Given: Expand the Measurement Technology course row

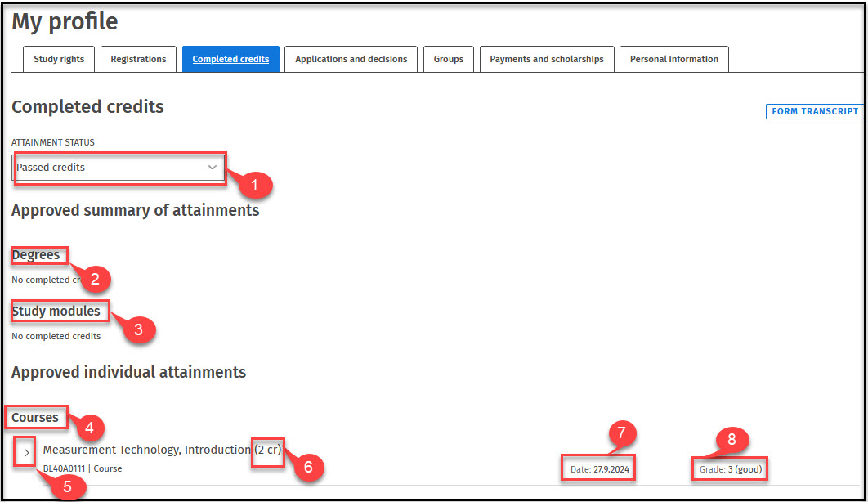Looking at the screenshot, I should 25,452.
